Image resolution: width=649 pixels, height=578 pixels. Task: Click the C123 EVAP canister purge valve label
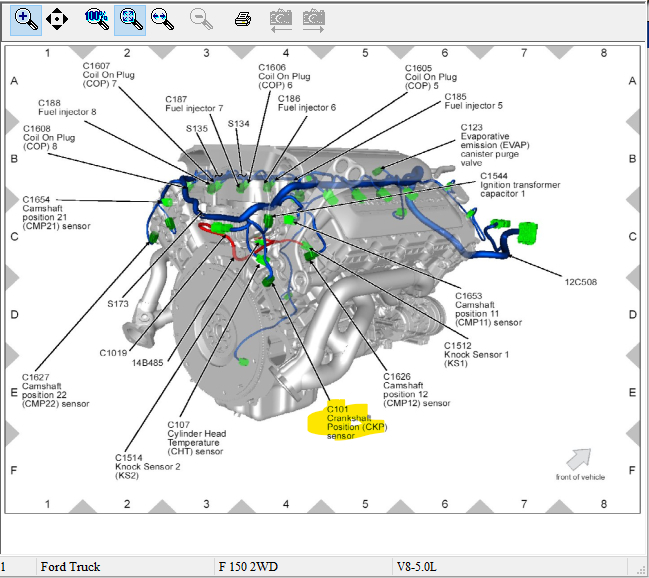coord(495,145)
